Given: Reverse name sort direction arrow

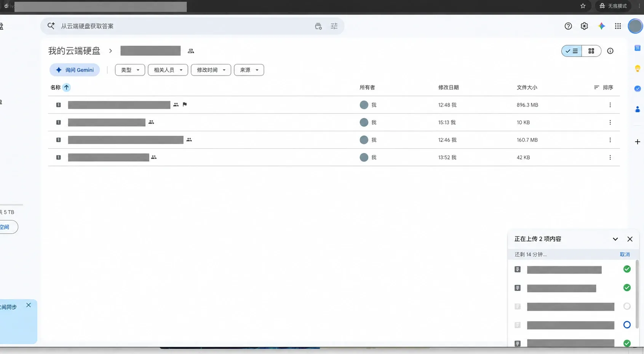Looking at the screenshot, I should (66, 87).
